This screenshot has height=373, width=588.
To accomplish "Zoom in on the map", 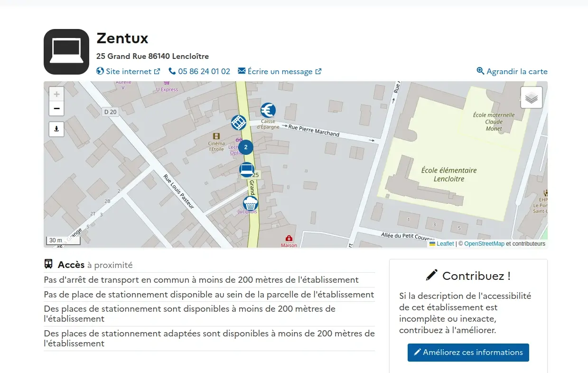I will [x=56, y=94].
